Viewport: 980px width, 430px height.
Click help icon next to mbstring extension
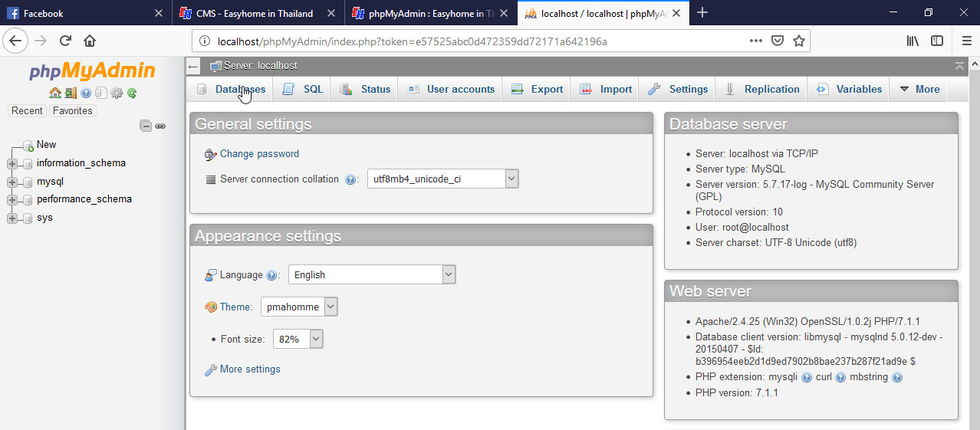click(897, 377)
